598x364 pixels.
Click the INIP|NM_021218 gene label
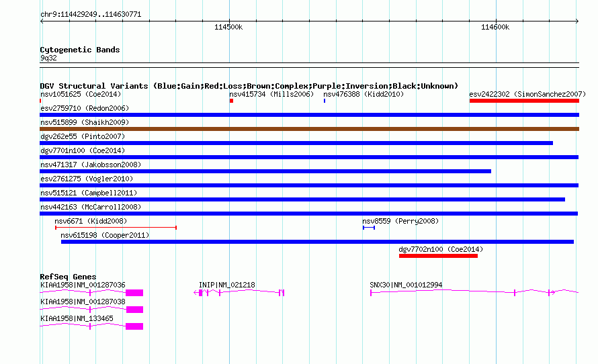tap(227, 285)
